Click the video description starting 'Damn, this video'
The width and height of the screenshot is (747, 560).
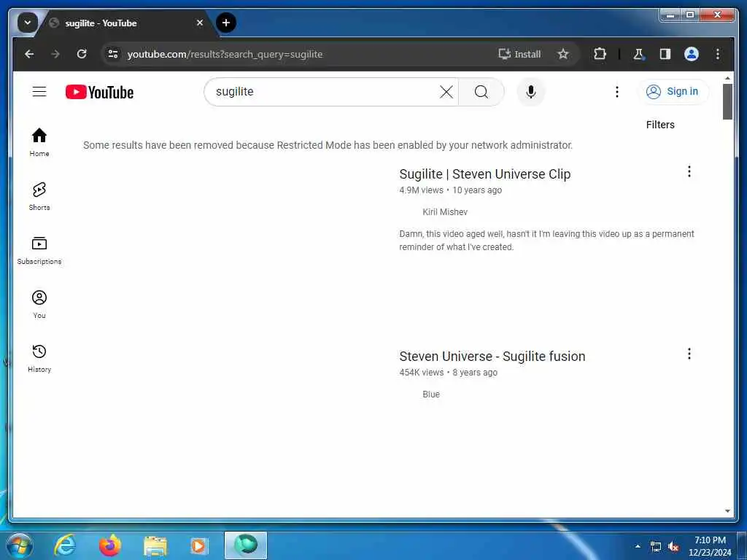(x=546, y=241)
